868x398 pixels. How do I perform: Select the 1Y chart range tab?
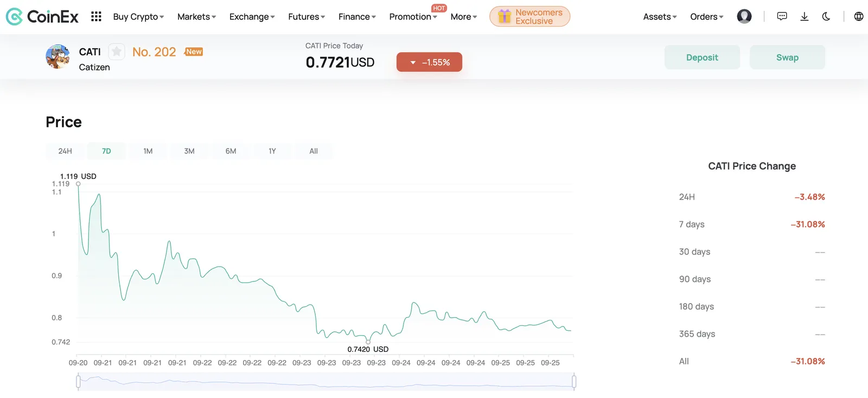pyautogui.click(x=272, y=151)
